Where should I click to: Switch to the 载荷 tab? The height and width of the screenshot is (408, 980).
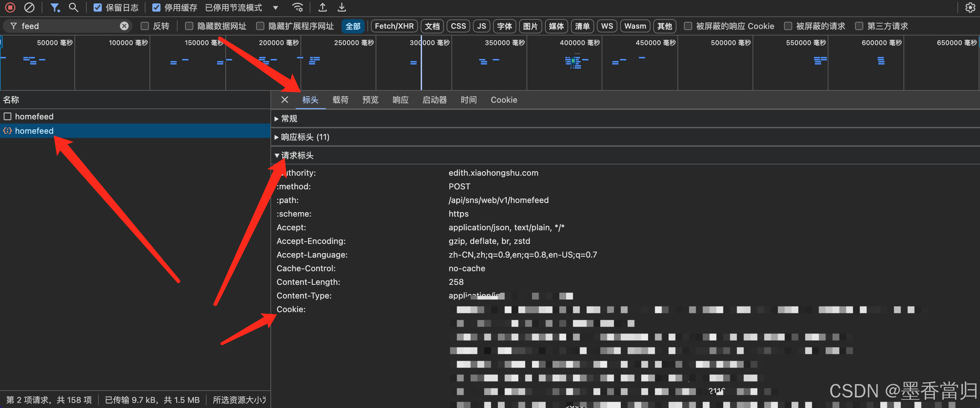(x=340, y=100)
